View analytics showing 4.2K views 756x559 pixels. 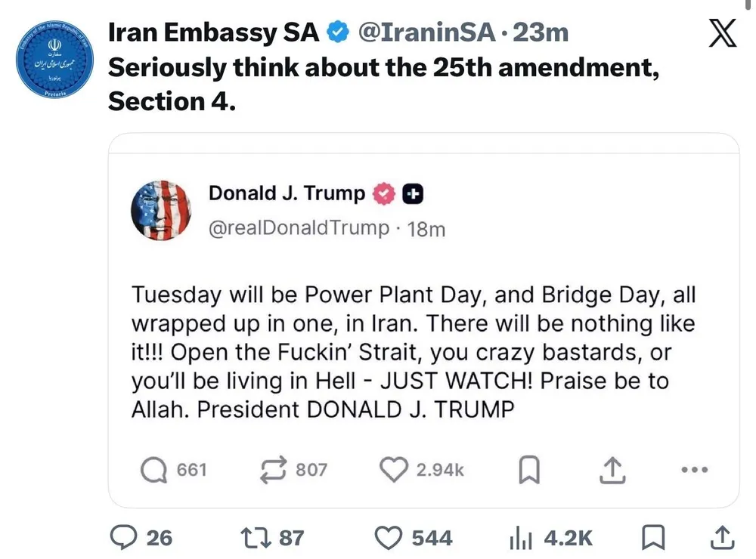pos(521,537)
